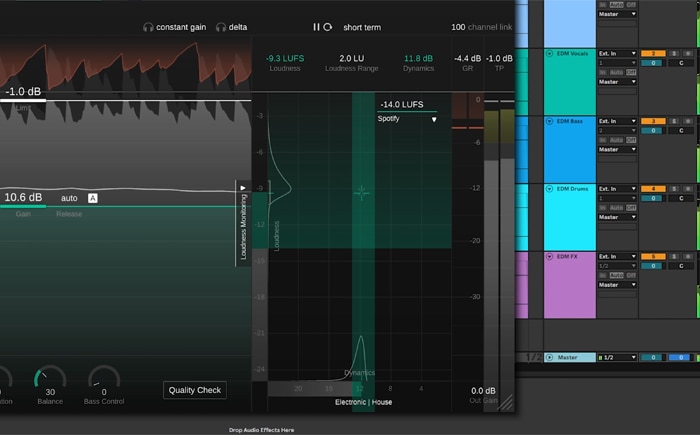This screenshot has height=436, width=700.
Task: Open EDM FX input channel 1/2 dropdown
Action: [617, 266]
